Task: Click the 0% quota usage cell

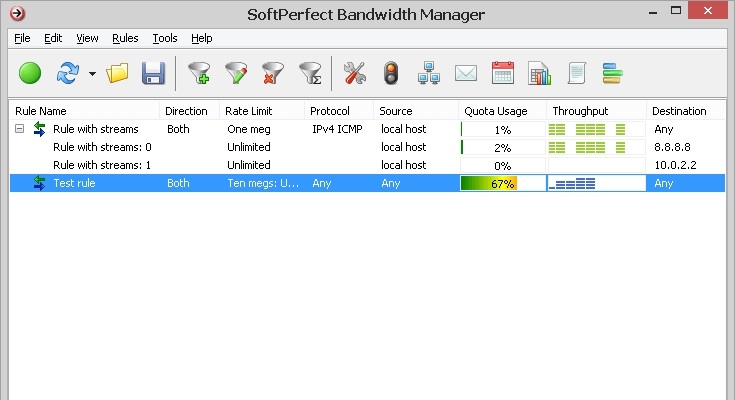Action: 503,166
